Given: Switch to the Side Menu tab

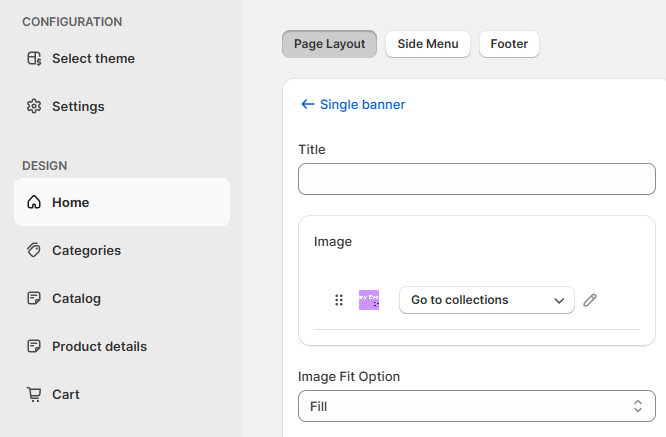Looking at the screenshot, I should 428,44.
